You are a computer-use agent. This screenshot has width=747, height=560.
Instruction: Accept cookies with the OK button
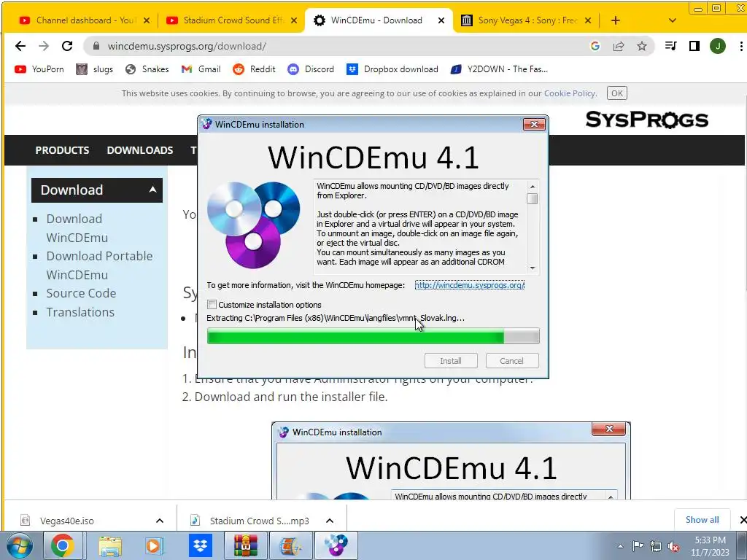tap(617, 93)
